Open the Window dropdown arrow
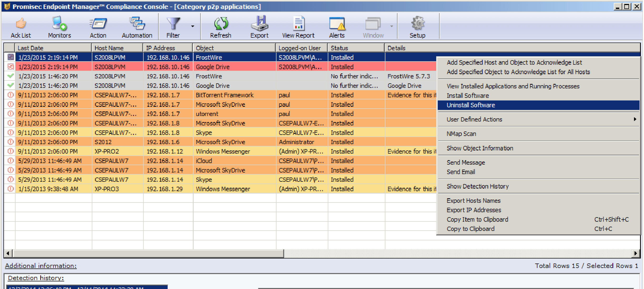 392,26
